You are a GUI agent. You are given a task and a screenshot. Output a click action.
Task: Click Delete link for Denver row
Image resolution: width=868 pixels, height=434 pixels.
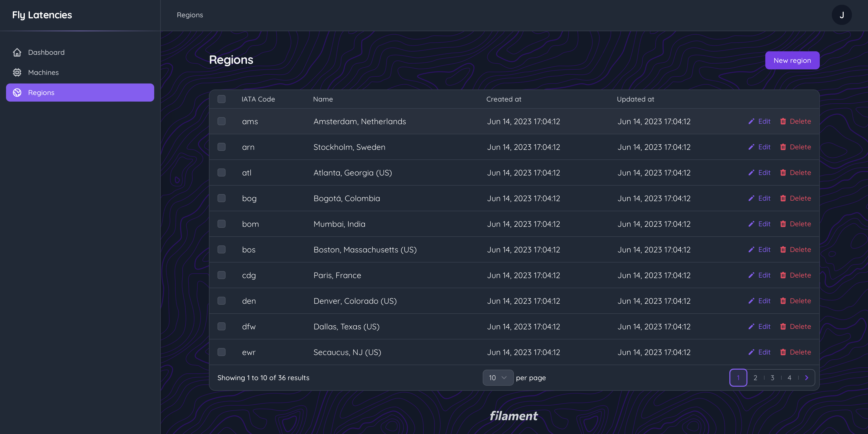pyautogui.click(x=800, y=301)
